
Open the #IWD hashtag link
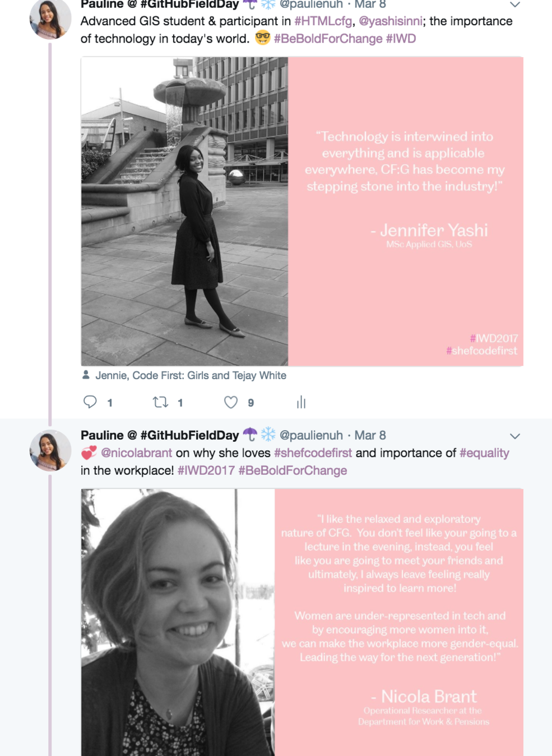click(x=401, y=39)
